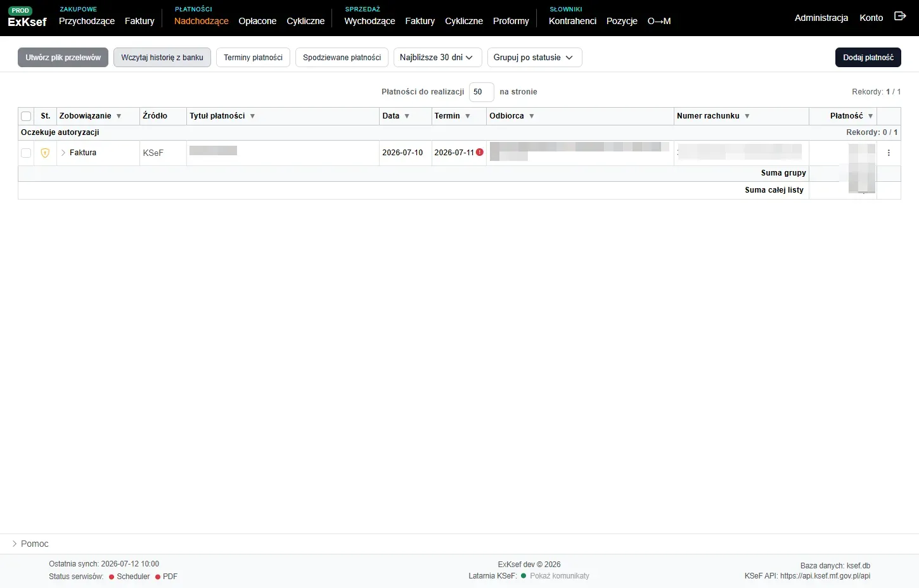Viewport: 919px width, 588px height.
Task: Open the Grupuj po statusie dropdown
Action: 534,57
